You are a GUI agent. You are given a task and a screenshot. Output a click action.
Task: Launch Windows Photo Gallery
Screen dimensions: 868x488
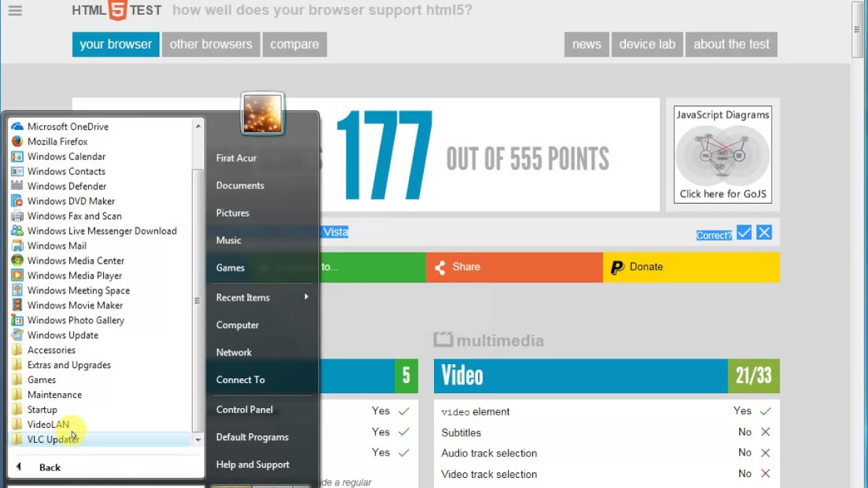[x=75, y=321]
